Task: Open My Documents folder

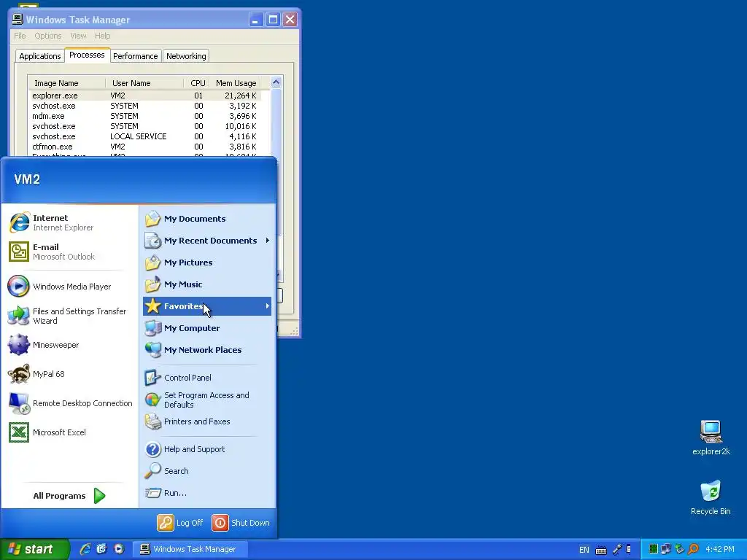Action: coord(207,219)
